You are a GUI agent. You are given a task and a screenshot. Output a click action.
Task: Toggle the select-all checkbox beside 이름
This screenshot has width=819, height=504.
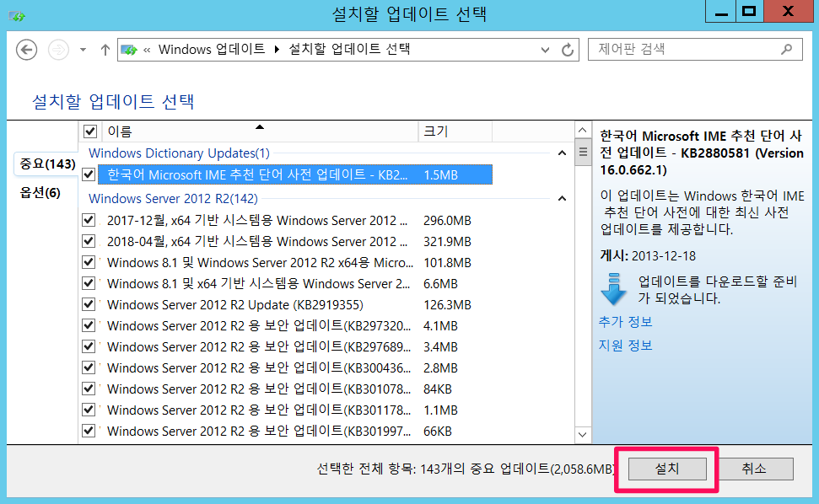(x=90, y=131)
